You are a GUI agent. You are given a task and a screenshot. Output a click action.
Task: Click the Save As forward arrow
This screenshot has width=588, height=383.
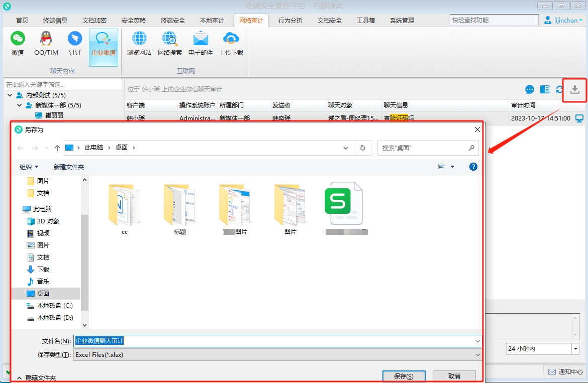(35, 148)
